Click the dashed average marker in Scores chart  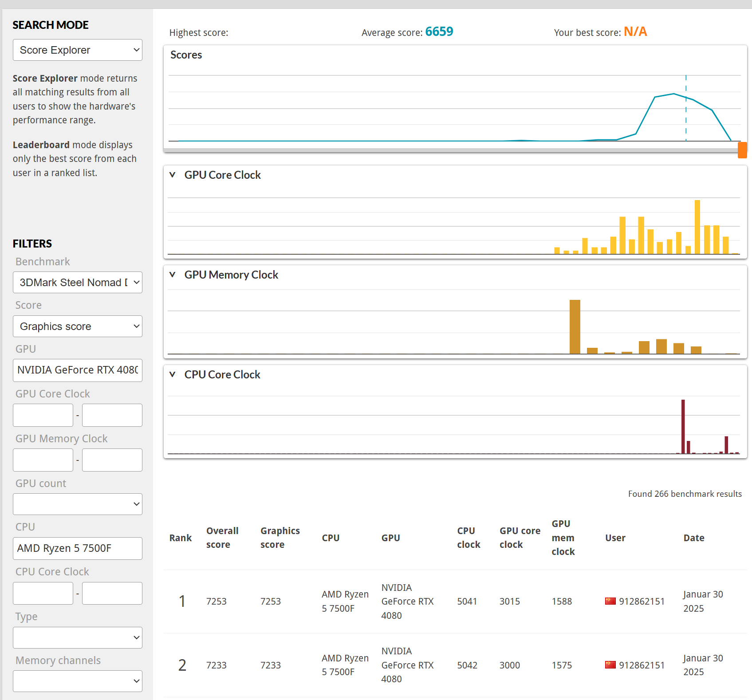(x=686, y=108)
